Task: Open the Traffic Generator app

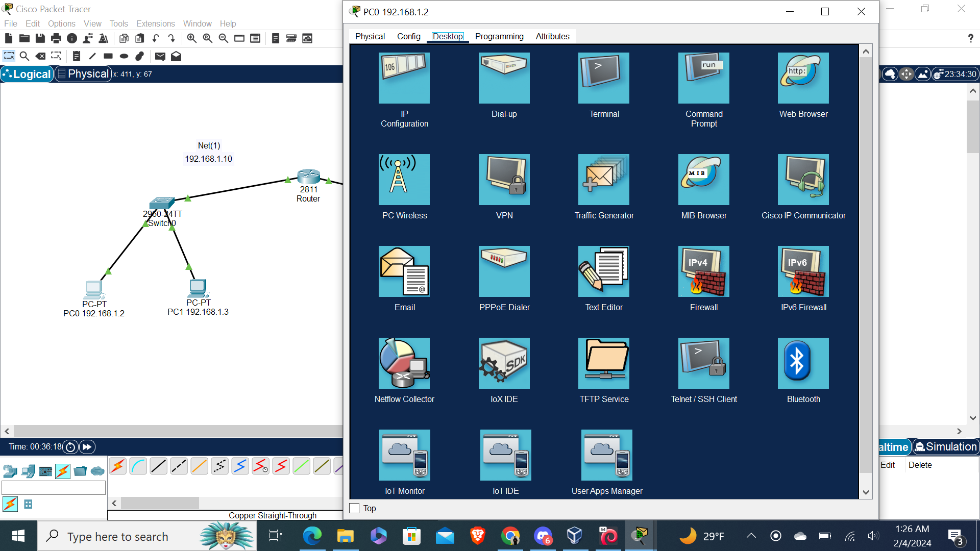Action: click(603, 180)
